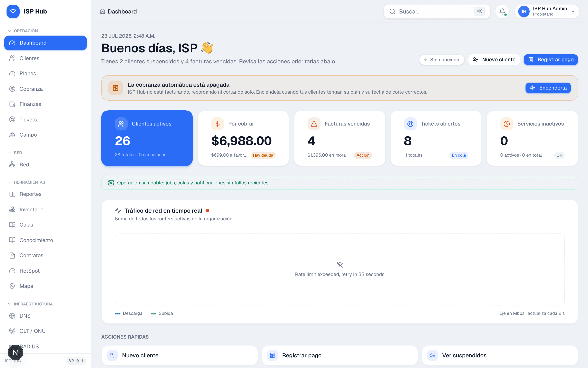Collapse the HERRAMIENTAS sidebar section
This screenshot has height=368, width=588.
click(x=27, y=182)
